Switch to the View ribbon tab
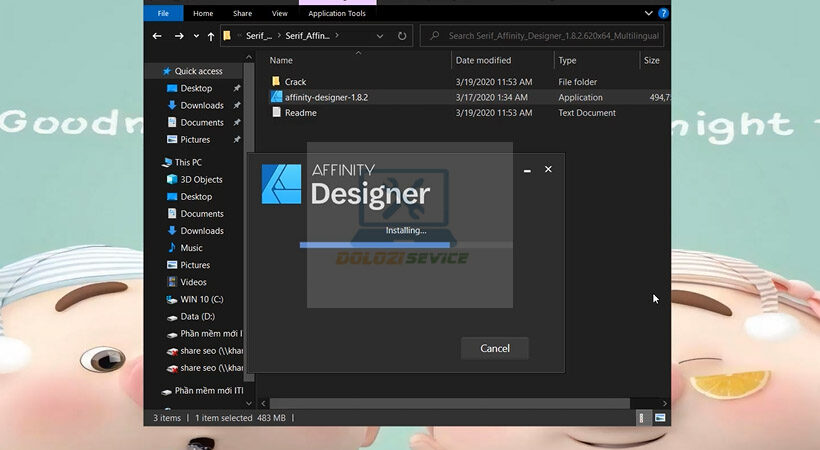The width and height of the screenshot is (820, 450). coord(279,13)
